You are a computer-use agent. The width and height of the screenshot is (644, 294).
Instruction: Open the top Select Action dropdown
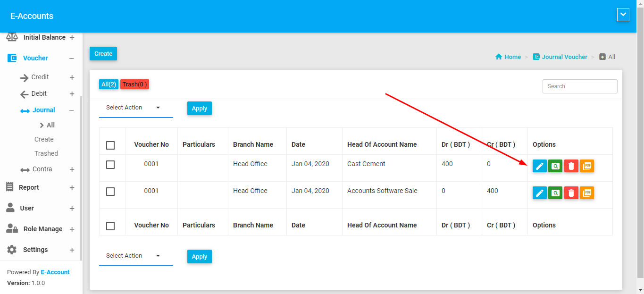tap(135, 108)
